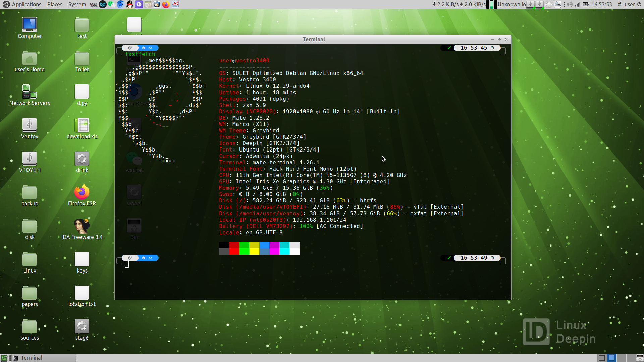Click the Terminal taskbar button
The image size is (644, 362).
point(44,358)
